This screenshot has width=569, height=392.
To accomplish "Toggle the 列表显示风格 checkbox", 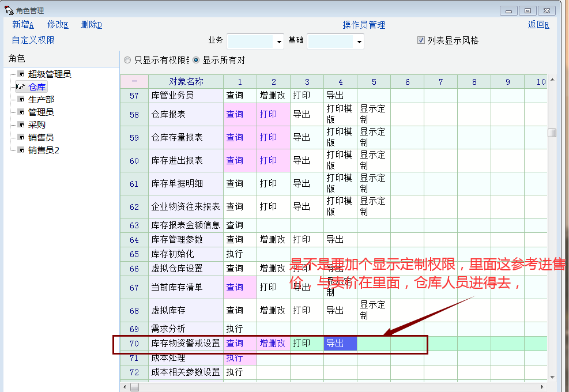I will coord(421,40).
